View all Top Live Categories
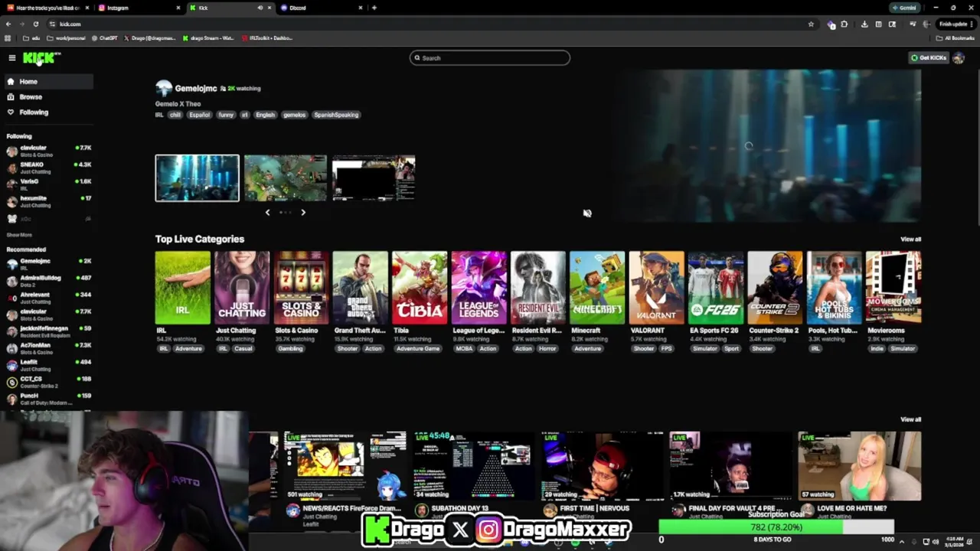The width and height of the screenshot is (980, 551). point(910,240)
